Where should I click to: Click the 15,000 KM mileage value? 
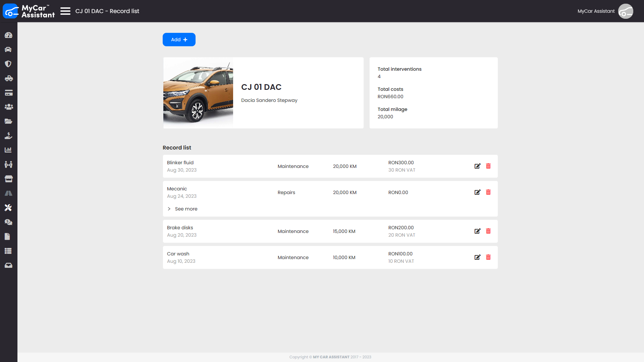[x=344, y=231]
